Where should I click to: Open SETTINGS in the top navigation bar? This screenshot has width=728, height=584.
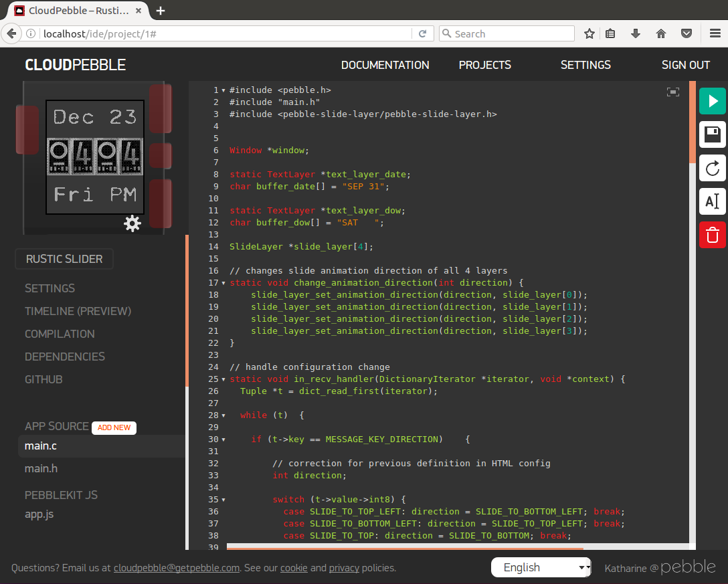click(585, 65)
